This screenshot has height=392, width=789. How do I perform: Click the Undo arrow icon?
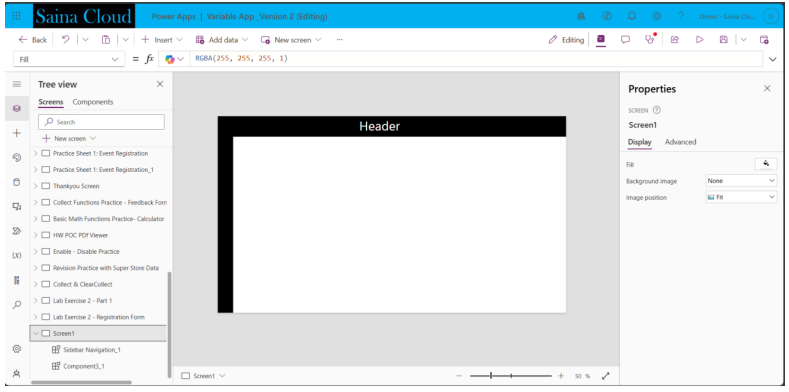pos(65,40)
